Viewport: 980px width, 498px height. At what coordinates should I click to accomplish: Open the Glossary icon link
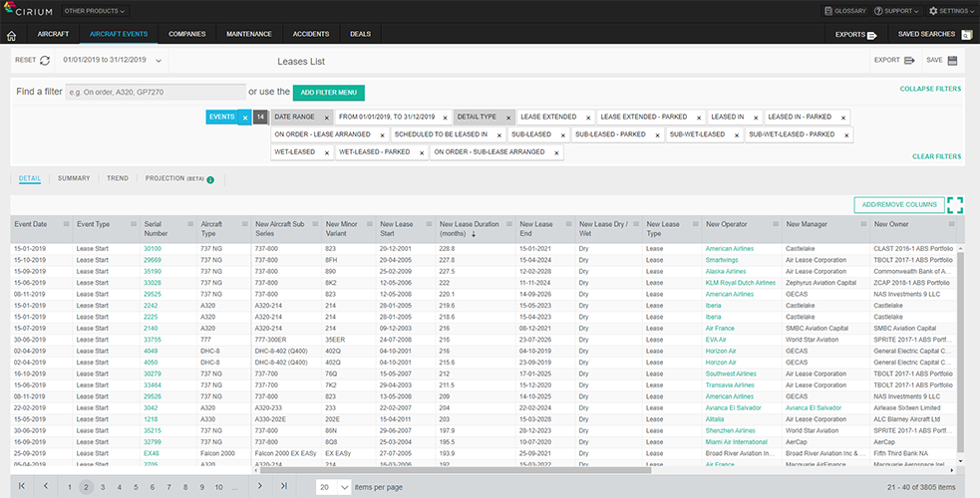(x=828, y=11)
